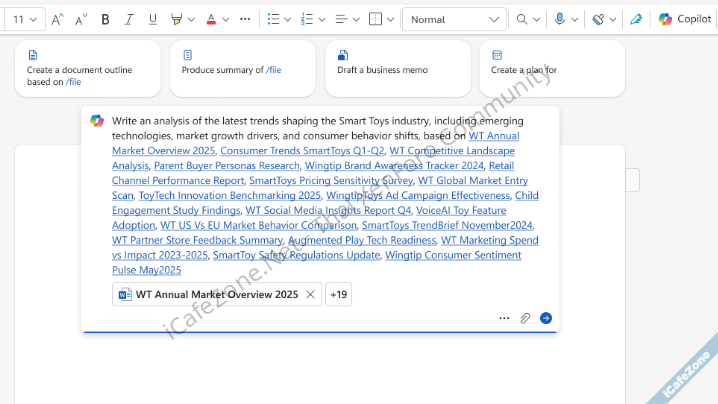Open the Editor pen icon
718x404 pixels.
coord(636,19)
